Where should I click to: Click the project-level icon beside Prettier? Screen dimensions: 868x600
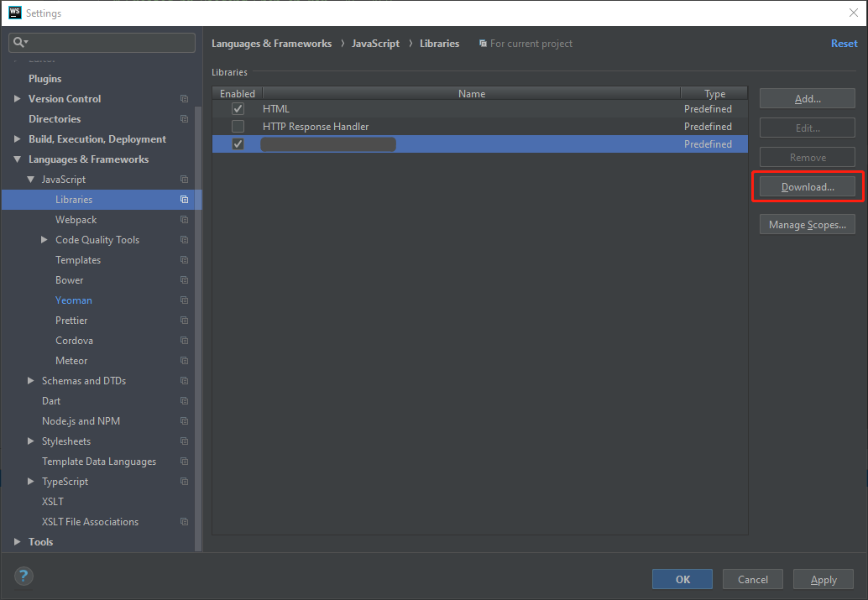click(x=185, y=321)
